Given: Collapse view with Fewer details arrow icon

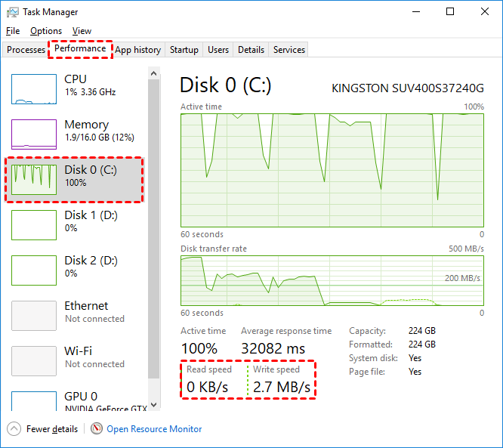Looking at the screenshot, I should click(14, 428).
